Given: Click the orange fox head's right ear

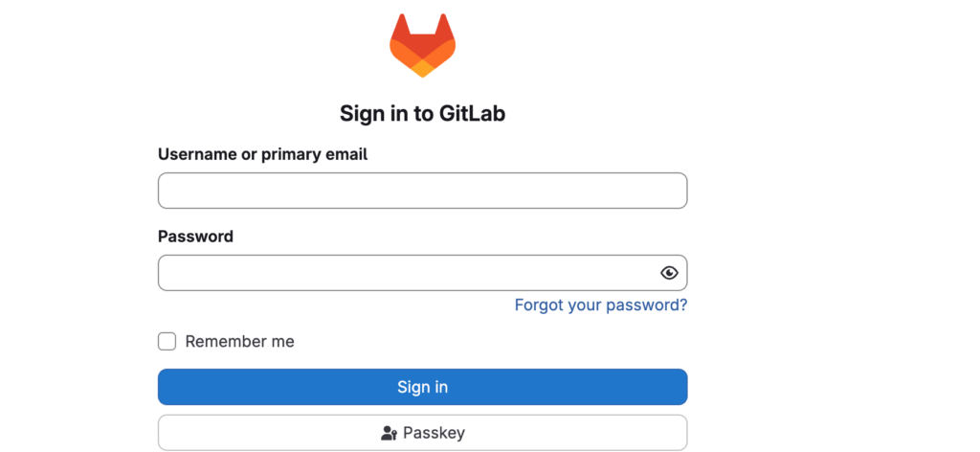Looking at the screenshot, I should click(446, 27).
